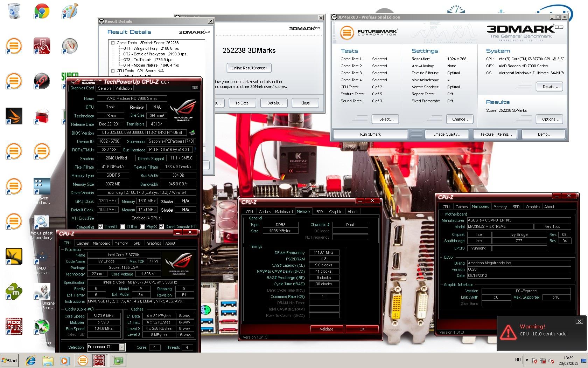Image resolution: width=588 pixels, height=368 pixels.
Task: Toggle the CUDA checkbox in GPU-Z
Action: pos(122,227)
